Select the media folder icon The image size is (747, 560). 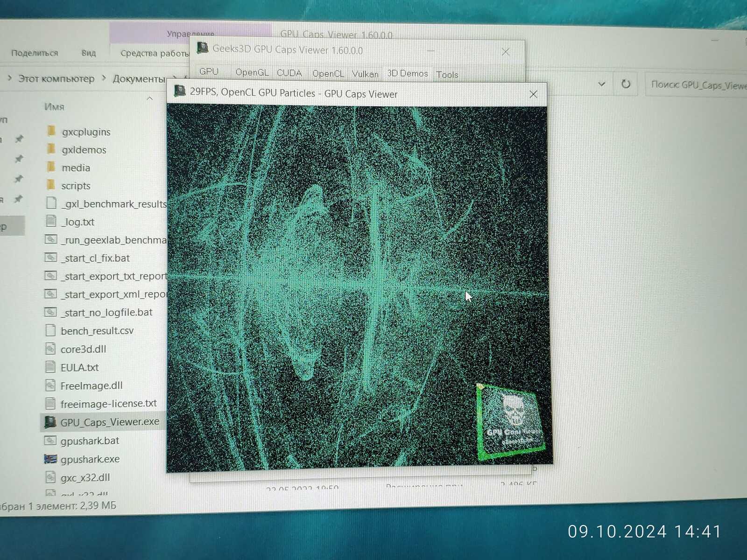[x=51, y=167]
